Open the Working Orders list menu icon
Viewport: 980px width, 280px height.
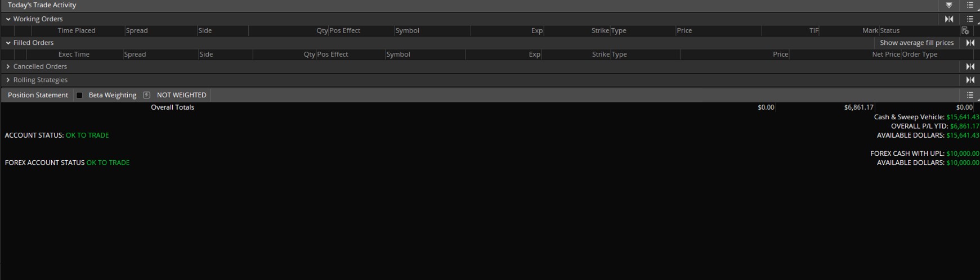pyautogui.click(x=969, y=19)
